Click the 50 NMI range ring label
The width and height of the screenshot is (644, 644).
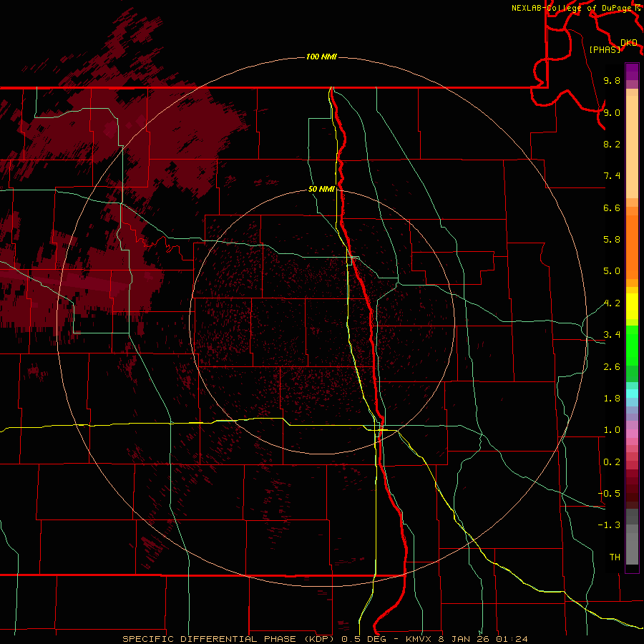point(321,189)
